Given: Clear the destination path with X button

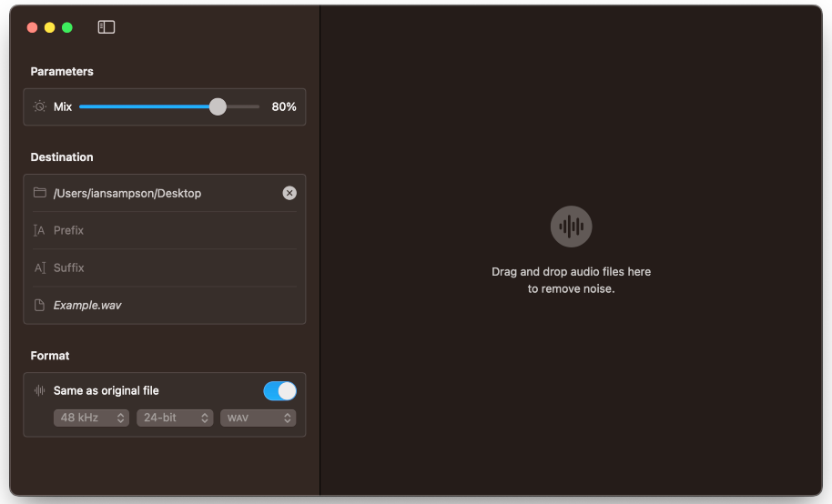Looking at the screenshot, I should [x=289, y=193].
